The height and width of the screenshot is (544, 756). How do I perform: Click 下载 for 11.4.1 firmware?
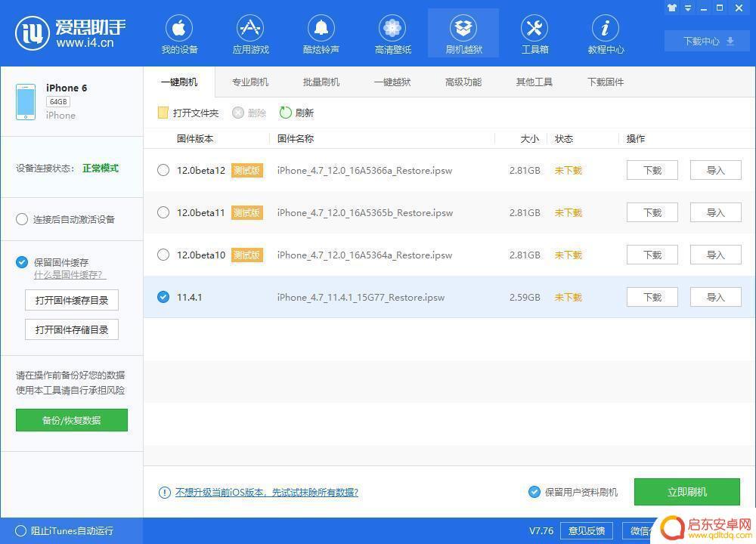pyautogui.click(x=652, y=297)
